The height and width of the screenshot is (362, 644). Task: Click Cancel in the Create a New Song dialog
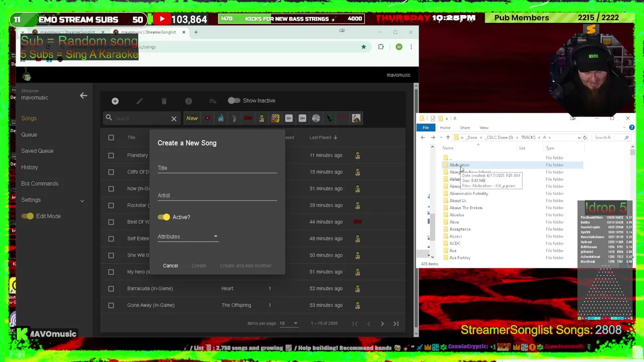point(171,265)
